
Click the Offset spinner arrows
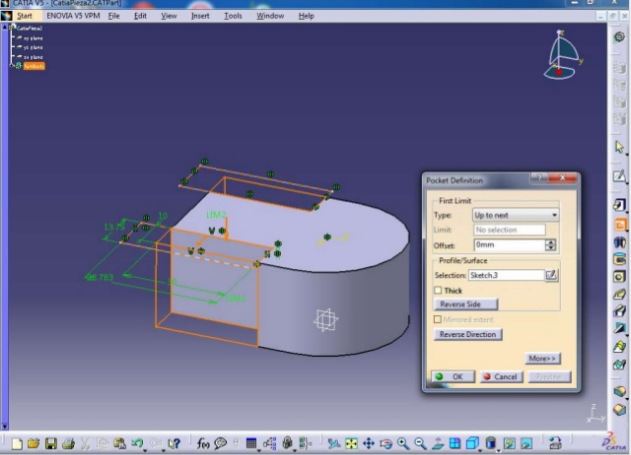550,245
